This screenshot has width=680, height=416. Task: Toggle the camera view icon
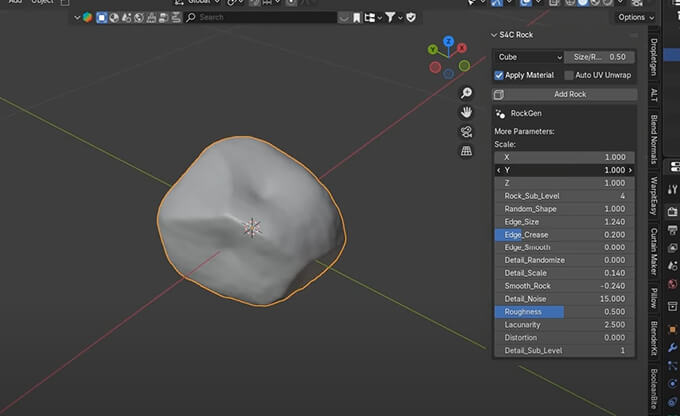(466, 132)
